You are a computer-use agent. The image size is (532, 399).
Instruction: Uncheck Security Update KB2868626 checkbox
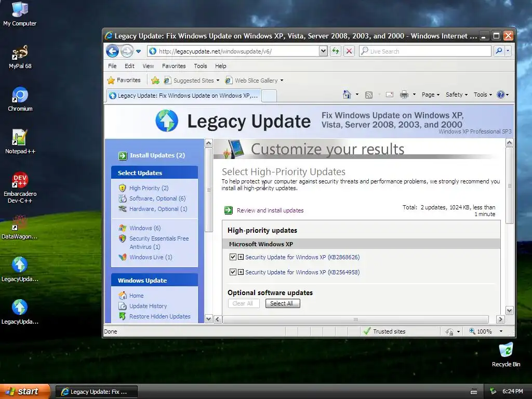[x=233, y=257]
